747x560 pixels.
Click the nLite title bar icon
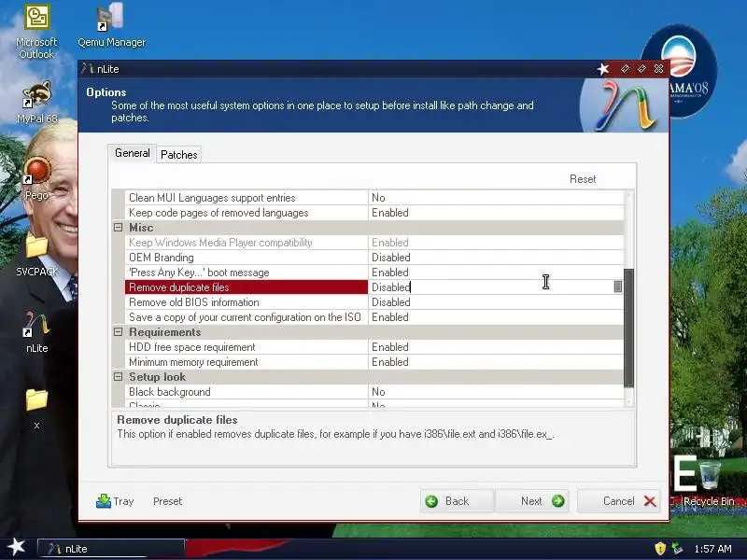pos(87,68)
